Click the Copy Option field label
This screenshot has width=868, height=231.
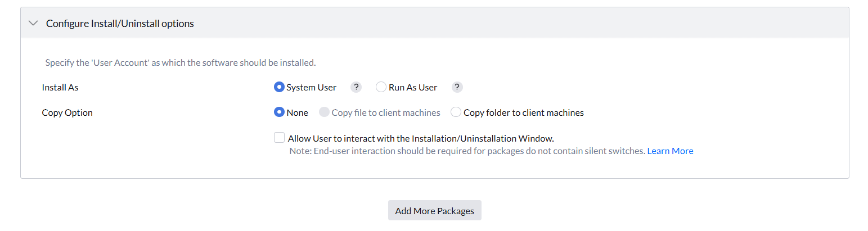tap(68, 112)
